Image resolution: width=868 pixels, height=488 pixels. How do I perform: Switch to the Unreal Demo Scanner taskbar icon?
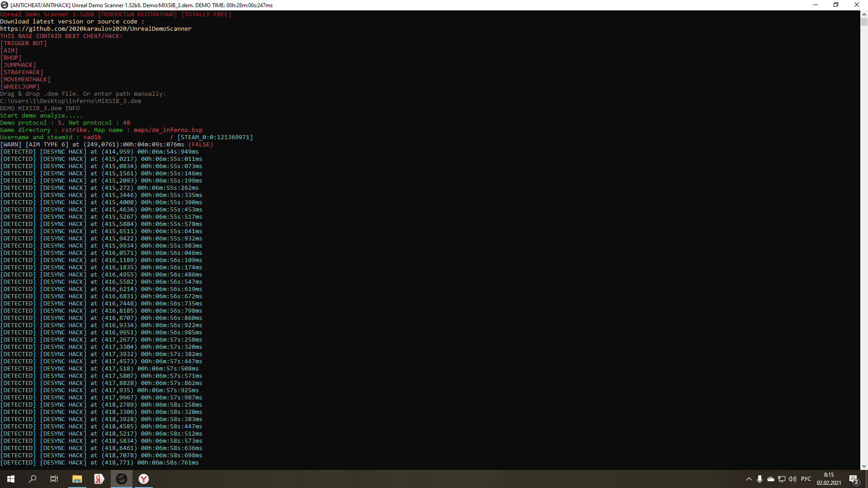[x=121, y=479]
